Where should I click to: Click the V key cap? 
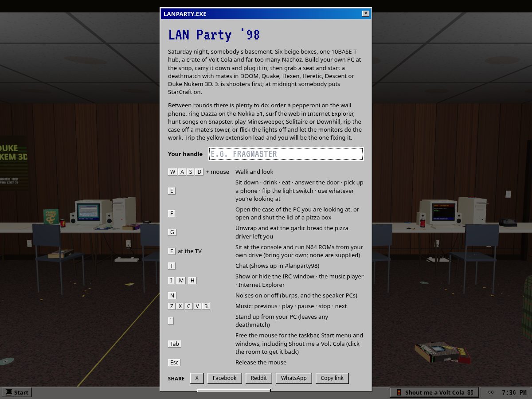click(197, 306)
